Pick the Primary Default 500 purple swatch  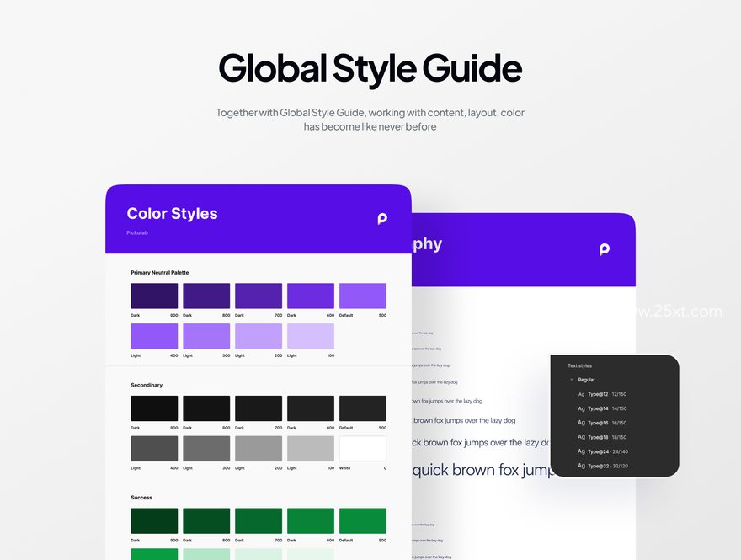[x=362, y=296]
